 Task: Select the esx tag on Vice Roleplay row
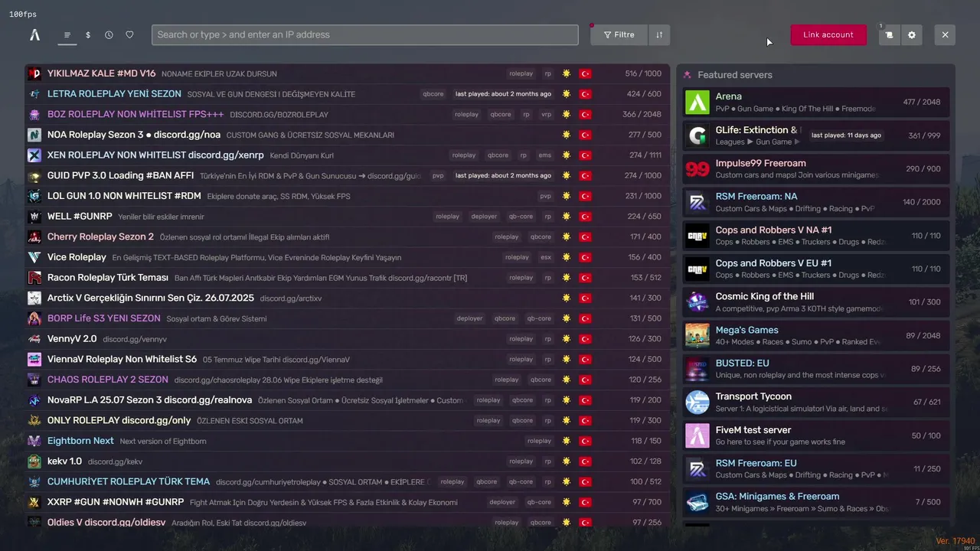click(x=546, y=257)
